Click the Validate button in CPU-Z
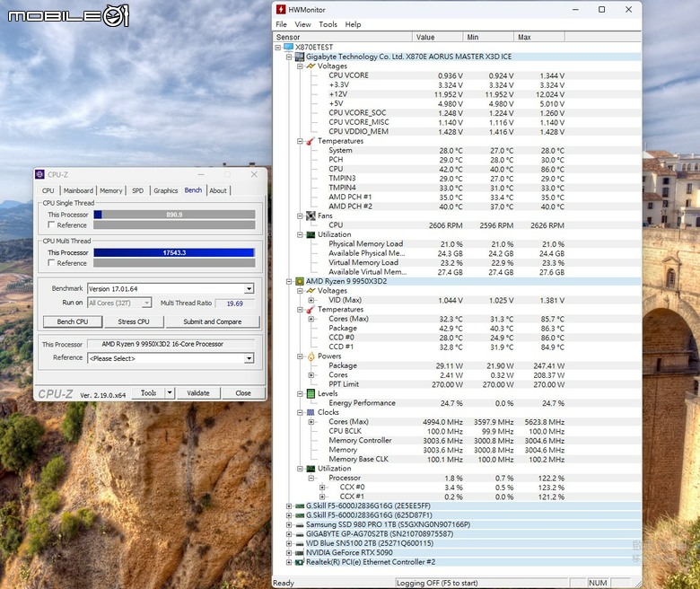 (198, 393)
